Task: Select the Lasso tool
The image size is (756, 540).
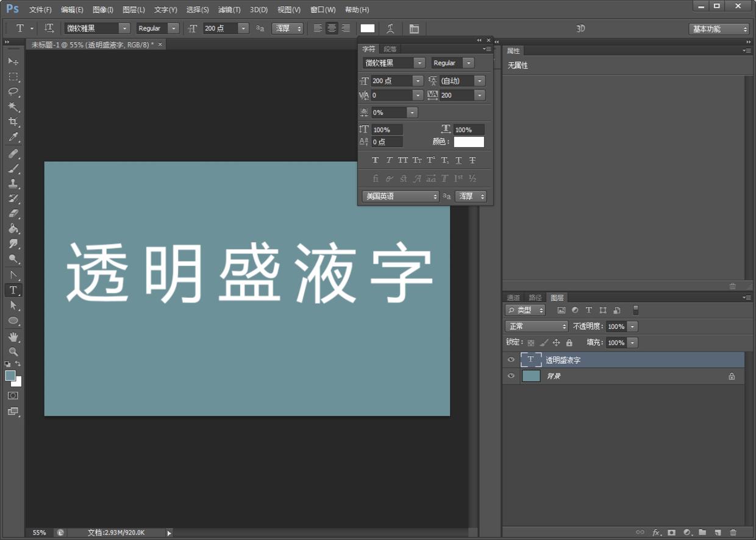Action: [14, 92]
